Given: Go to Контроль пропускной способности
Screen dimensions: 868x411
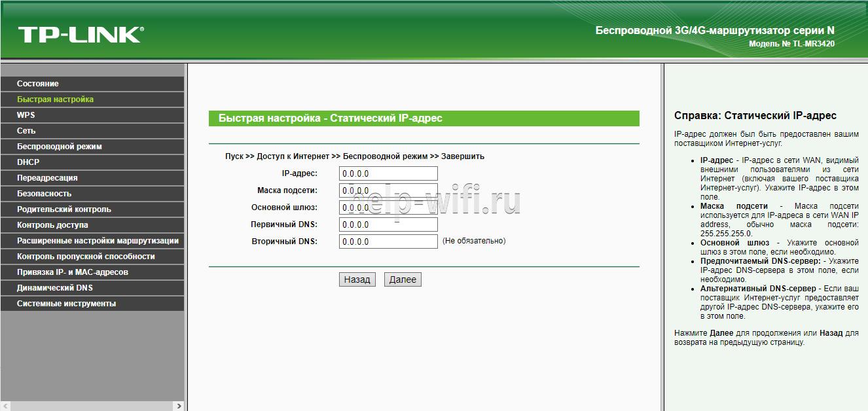Looking at the screenshot, I should tap(92, 257).
